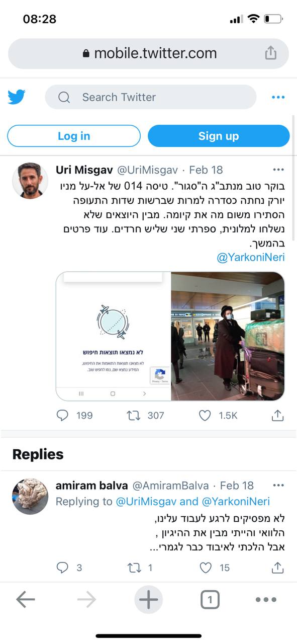Retweet Uri Misgav's tweet with 307 retweets
297x644 pixels.
[x=133, y=415]
